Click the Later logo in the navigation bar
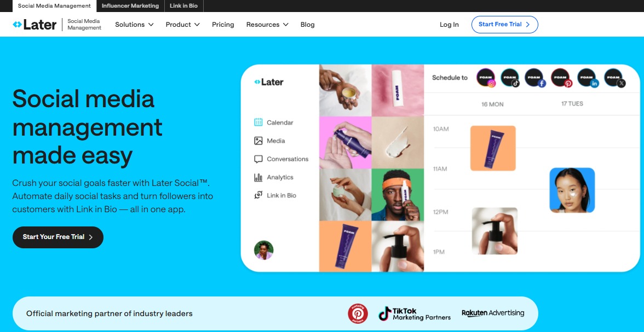 tap(35, 24)
